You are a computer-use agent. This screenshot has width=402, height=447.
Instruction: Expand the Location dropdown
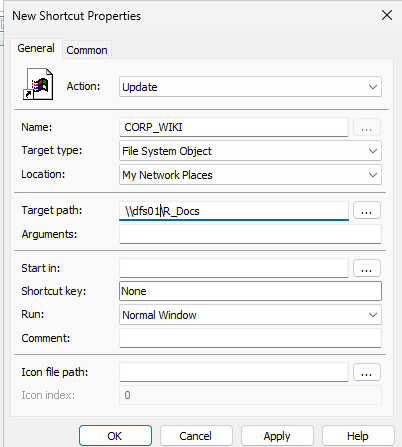point(250,175)
